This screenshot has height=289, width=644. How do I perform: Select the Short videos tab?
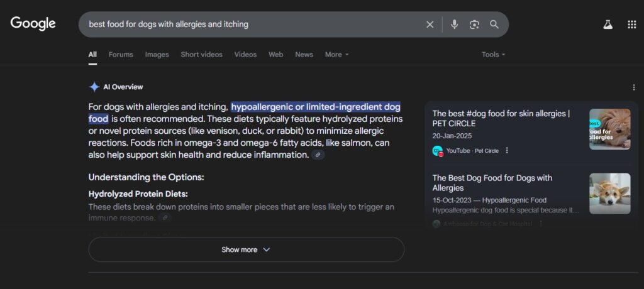pos(201,55)
